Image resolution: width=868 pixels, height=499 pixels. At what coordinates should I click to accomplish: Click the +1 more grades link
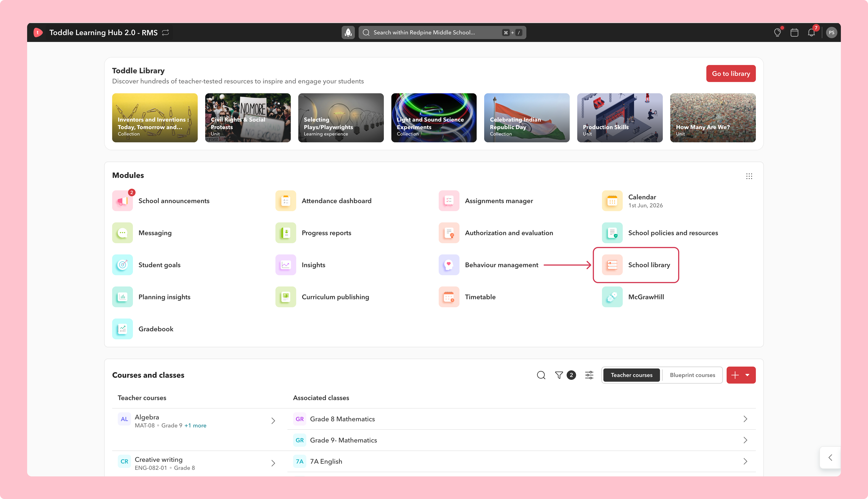point(195,426)
